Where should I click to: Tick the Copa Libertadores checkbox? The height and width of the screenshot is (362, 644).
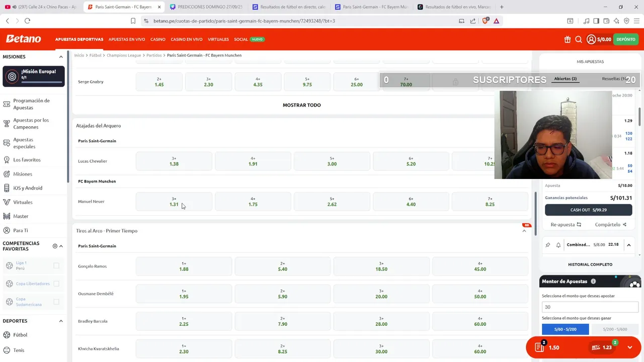pyautogui.click(x=56, y=284)
